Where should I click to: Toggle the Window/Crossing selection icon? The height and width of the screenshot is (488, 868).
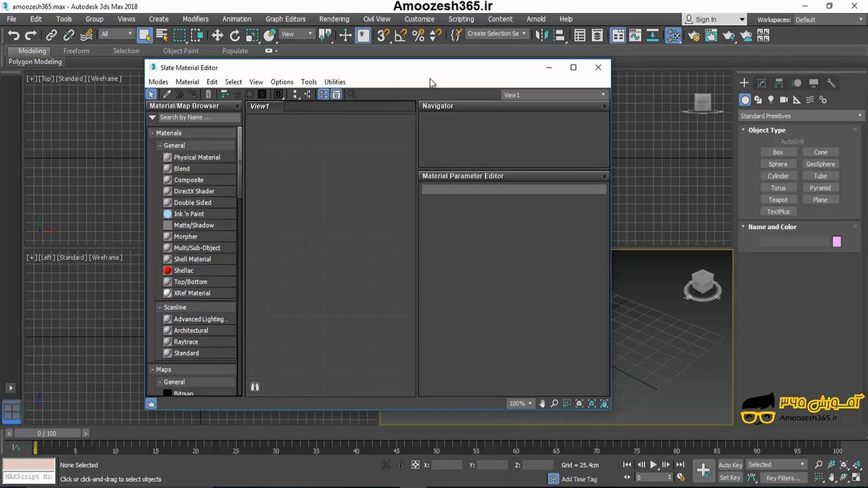(197, 35)
